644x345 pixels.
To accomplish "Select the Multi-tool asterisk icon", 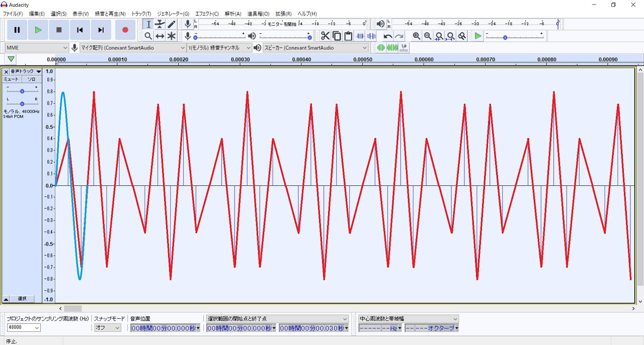I will (x=172, y=36).
